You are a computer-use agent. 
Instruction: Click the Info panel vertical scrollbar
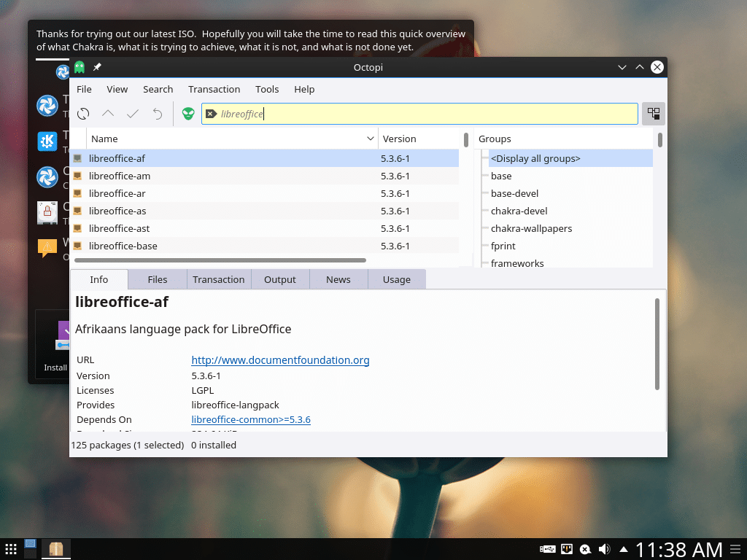click(657, 344)
